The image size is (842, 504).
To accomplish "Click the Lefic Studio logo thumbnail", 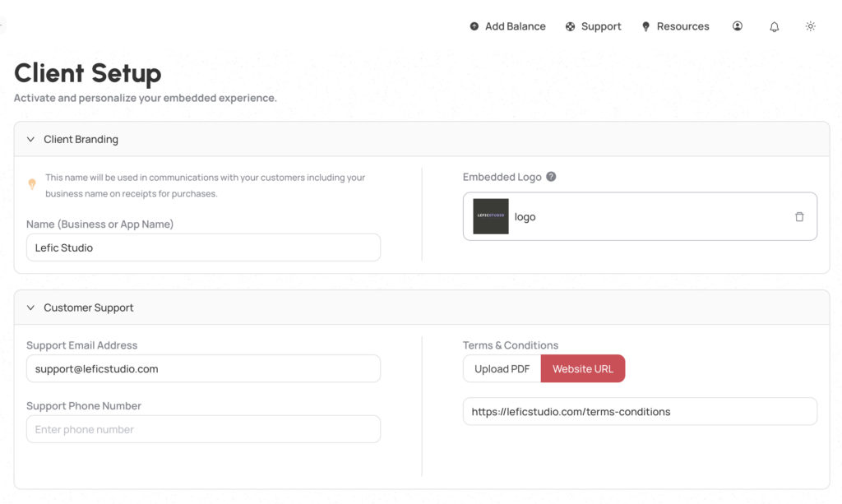I will point(491,216).
